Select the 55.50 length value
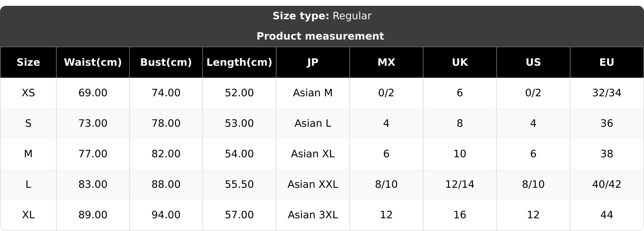This screenshot has height=231, width=644. point(239,185)
